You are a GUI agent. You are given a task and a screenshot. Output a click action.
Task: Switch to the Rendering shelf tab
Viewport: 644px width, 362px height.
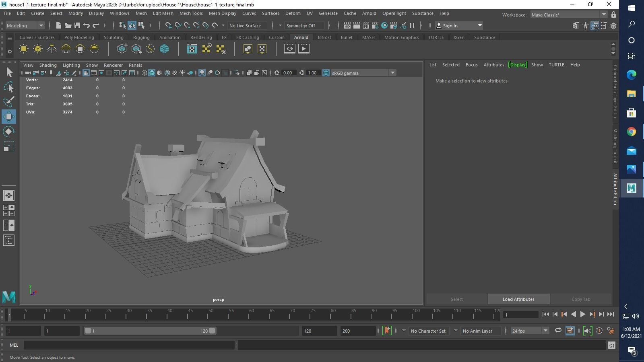tap(201, 37)
